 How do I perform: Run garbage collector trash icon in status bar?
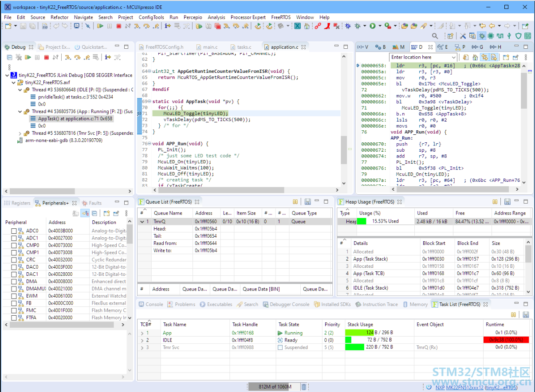click(x=304, y=387)
